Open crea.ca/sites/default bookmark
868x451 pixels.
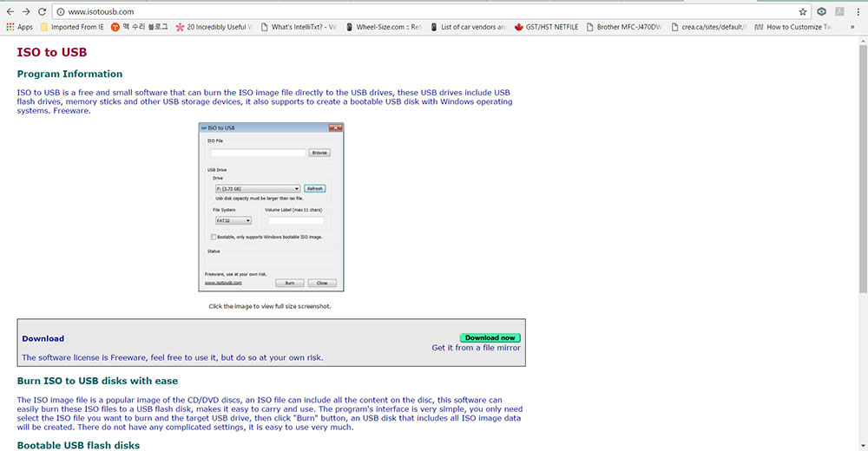(708, 27)
